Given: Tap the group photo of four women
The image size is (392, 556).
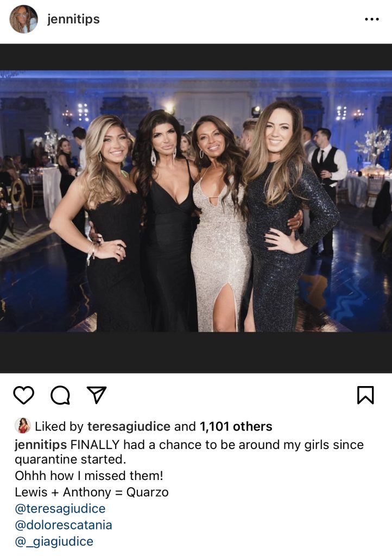Looking at the screenshot, I should pyautogui.click(x=196, y=201).
